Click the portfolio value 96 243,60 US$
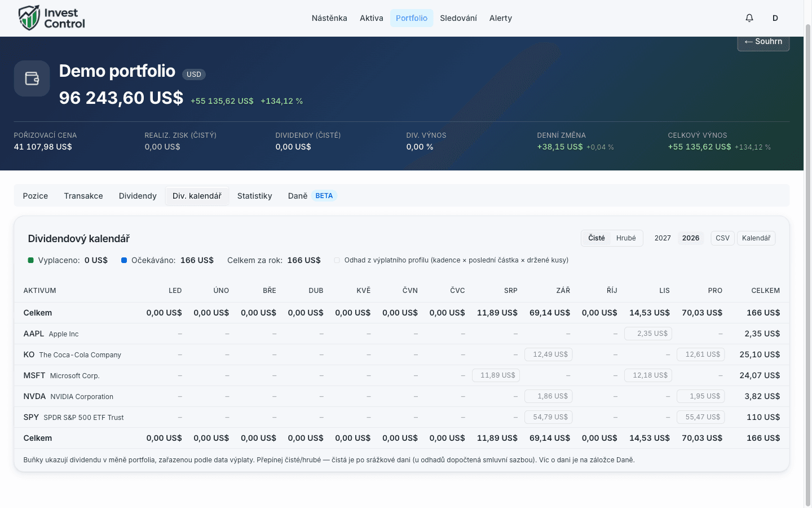Image resolution: width=812 pixels, height=508 pixels. 121,98
